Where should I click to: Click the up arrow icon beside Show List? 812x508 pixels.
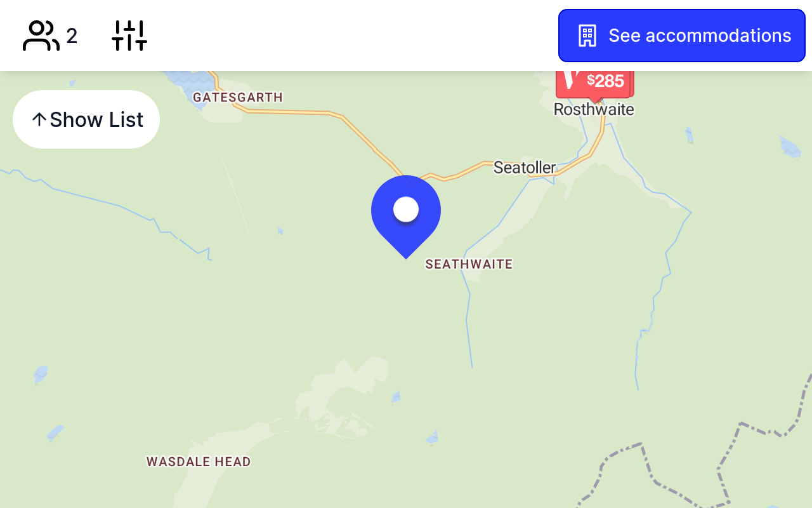click(x=39, y=119)
